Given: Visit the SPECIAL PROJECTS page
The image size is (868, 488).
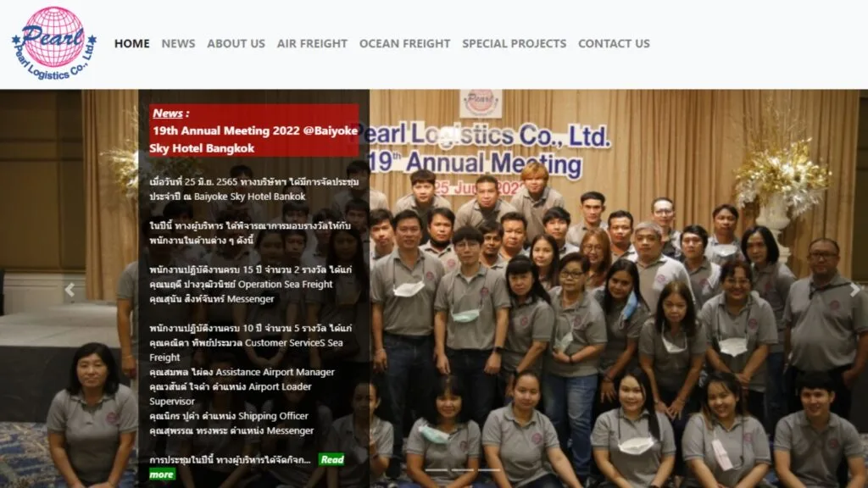Looking at the screenshot, I should click(x=515, y=43).
